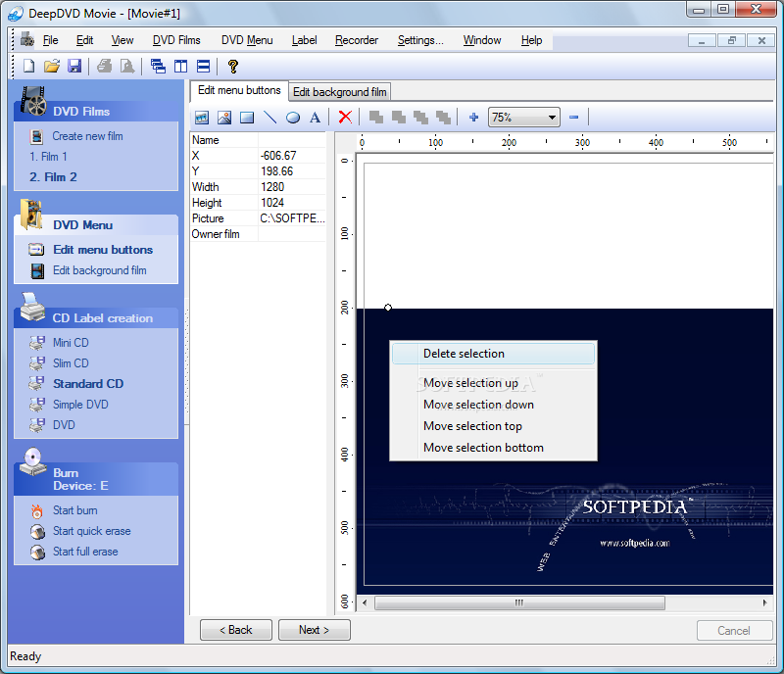Click the first gray layer-order icon

pyautogui.click(x=376, y=118)
